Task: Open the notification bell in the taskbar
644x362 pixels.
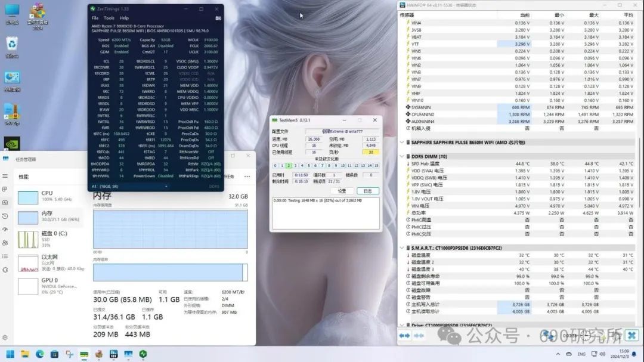Action: coord(634,354)
